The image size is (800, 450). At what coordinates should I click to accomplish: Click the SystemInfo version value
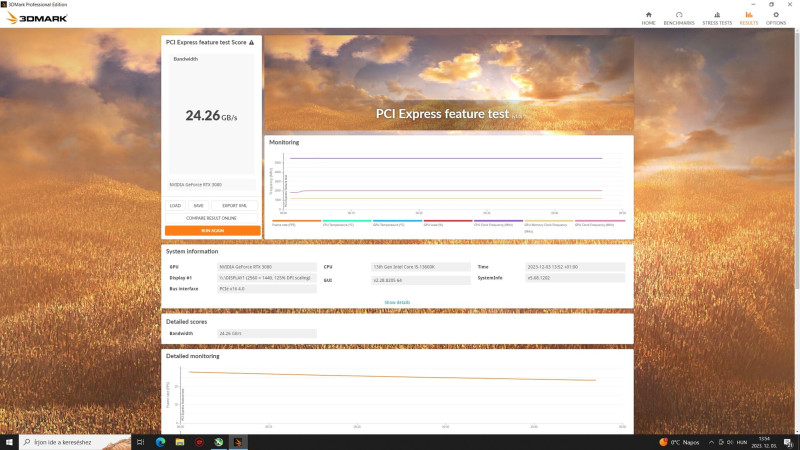pyautogui.click(x=574, y=278)
